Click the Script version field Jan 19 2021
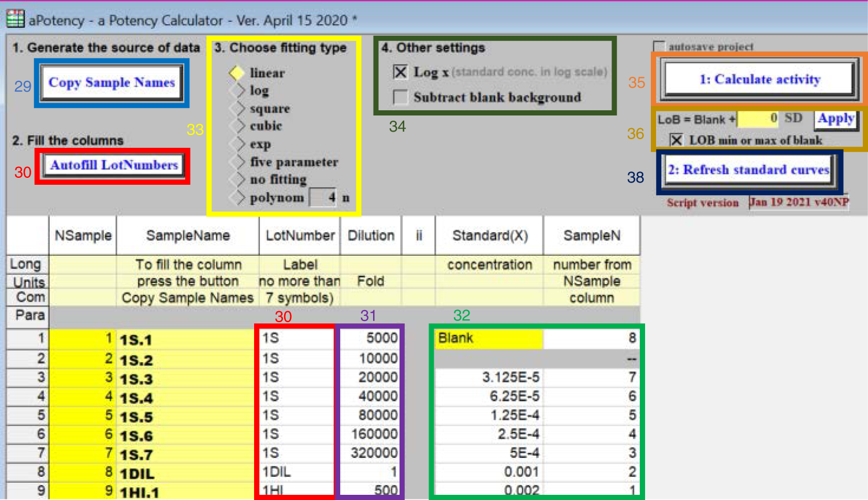This screenshot has height=500, width=868. pyautogui.click(x=799, y=202)
